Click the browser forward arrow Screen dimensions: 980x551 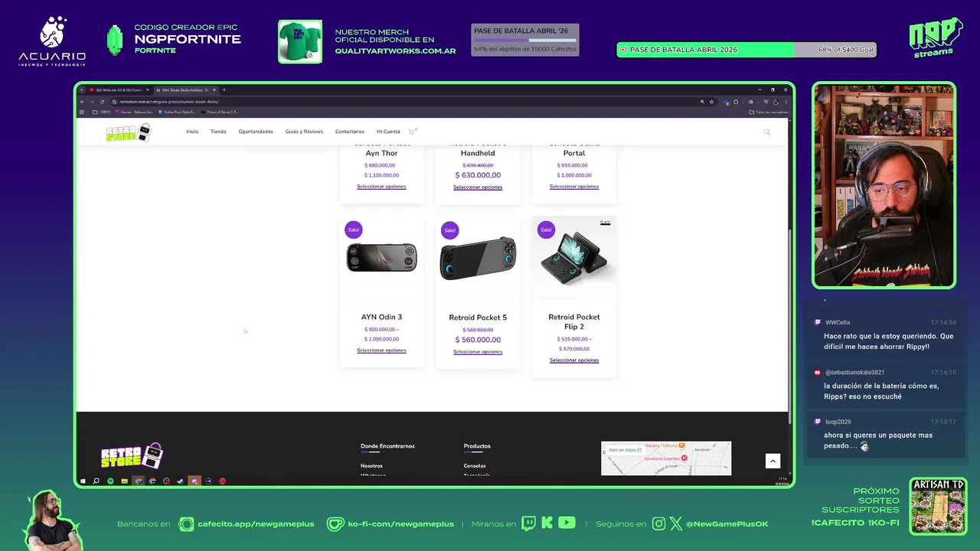92,101
